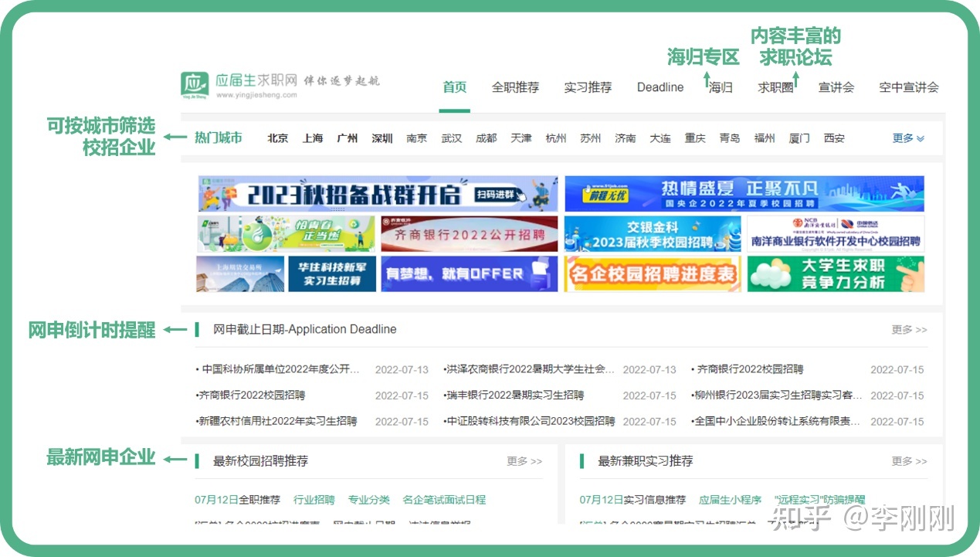Click the 杭州 city link
The image size is (980, 557).
[x=556, y=138]
